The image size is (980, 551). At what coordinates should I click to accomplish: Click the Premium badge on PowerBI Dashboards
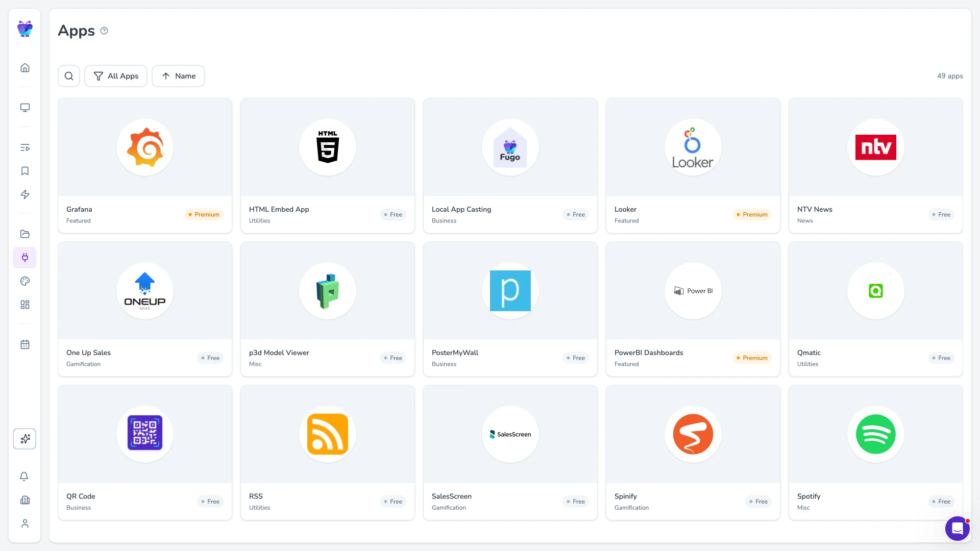tap(752, 358)
